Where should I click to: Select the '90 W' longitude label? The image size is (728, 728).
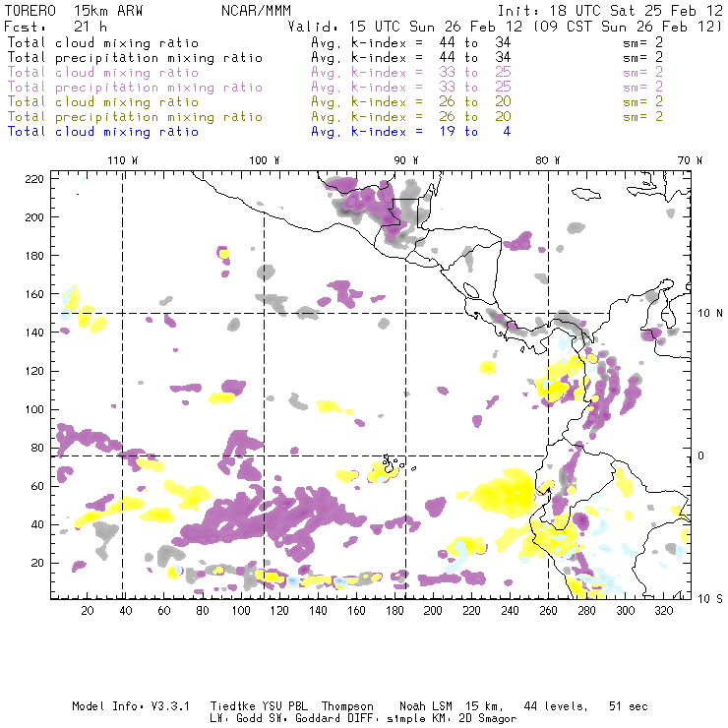[x=405, y=160]
